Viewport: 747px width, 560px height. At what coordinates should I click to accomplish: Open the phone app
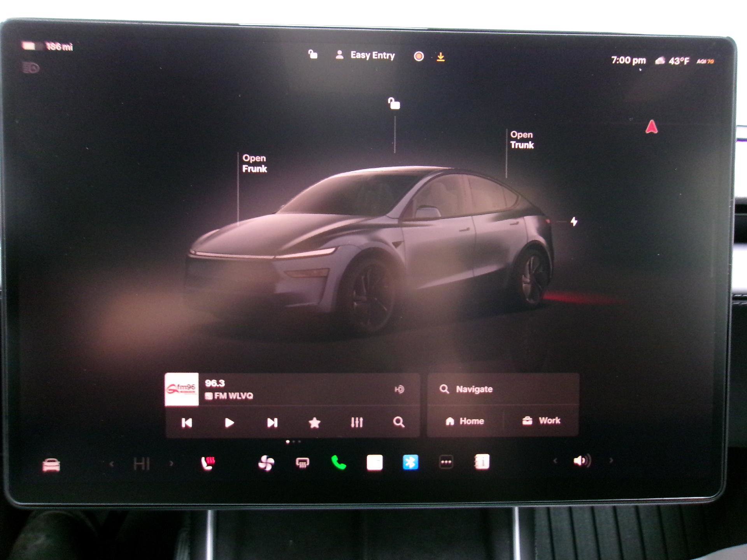click(x=339, y=463)
